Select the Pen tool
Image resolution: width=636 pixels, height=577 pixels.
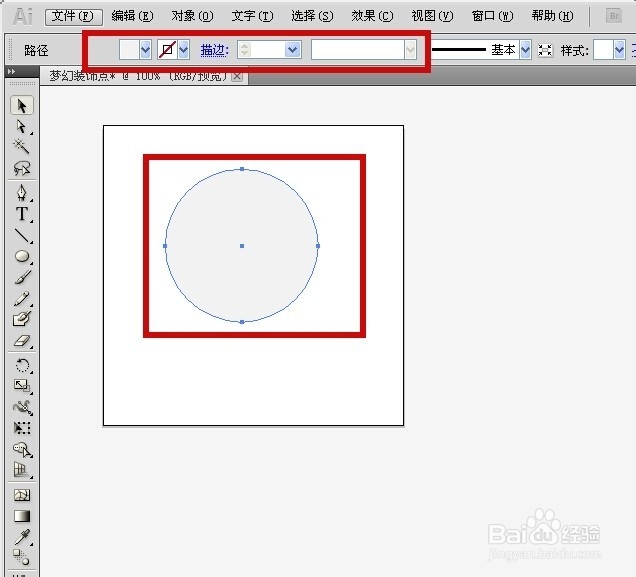21,193
